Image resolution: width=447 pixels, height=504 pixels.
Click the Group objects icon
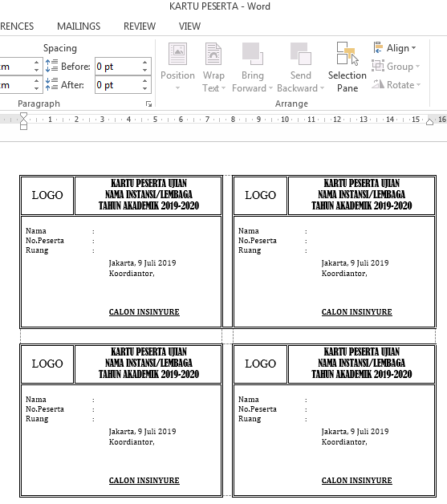point(378,66)
